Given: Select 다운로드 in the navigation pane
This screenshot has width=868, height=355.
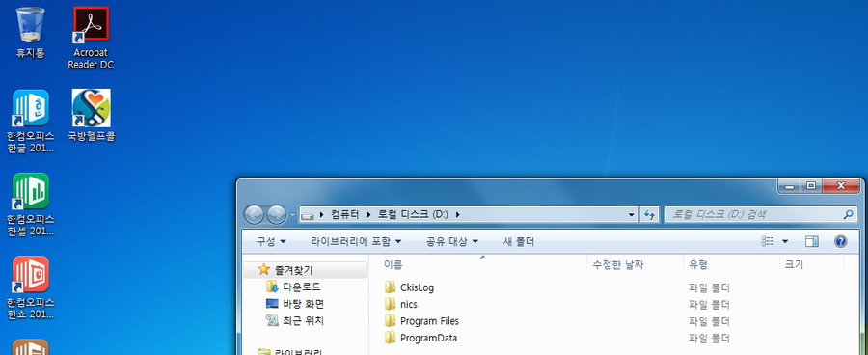Looking at the screenshot, I should 302,287.
